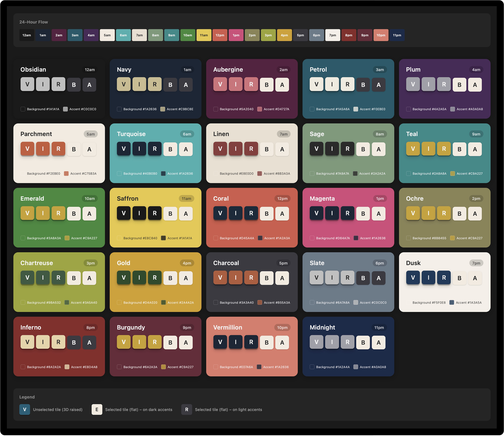Choose the 1pm magenta flow swatch
Viewport: 504px width, 436px height.
(x=236, y=35)
